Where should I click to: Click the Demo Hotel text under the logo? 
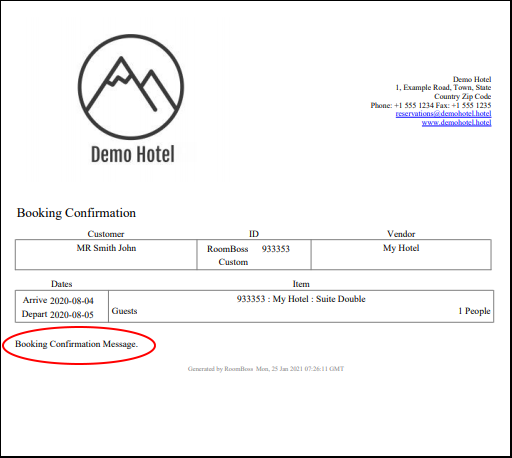click(x=133, y=154)
